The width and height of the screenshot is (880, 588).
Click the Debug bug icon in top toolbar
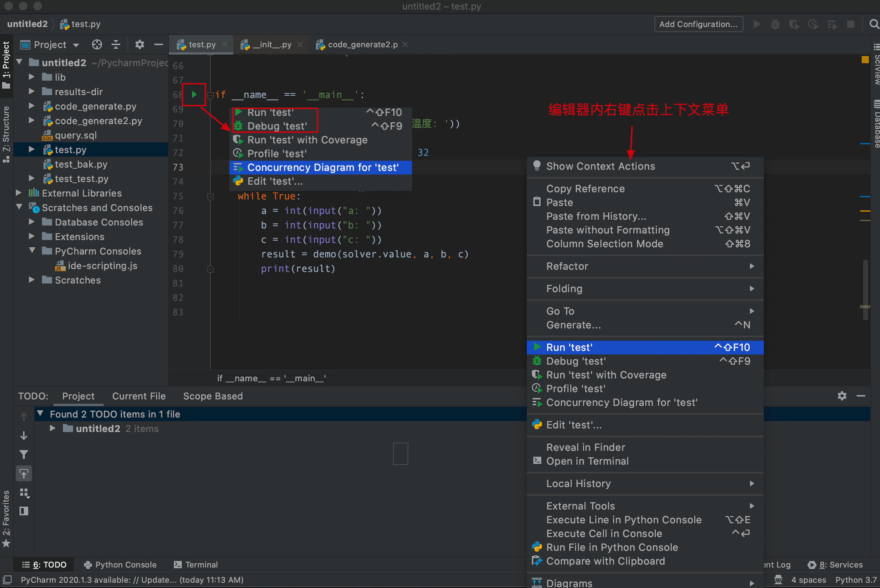click(x=775, y=24)
